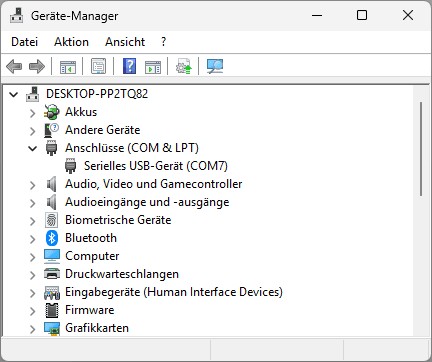Click the Anschlüsse port connector icon
Viewport: 432px width, 362px height.
[x=51, y=148]
